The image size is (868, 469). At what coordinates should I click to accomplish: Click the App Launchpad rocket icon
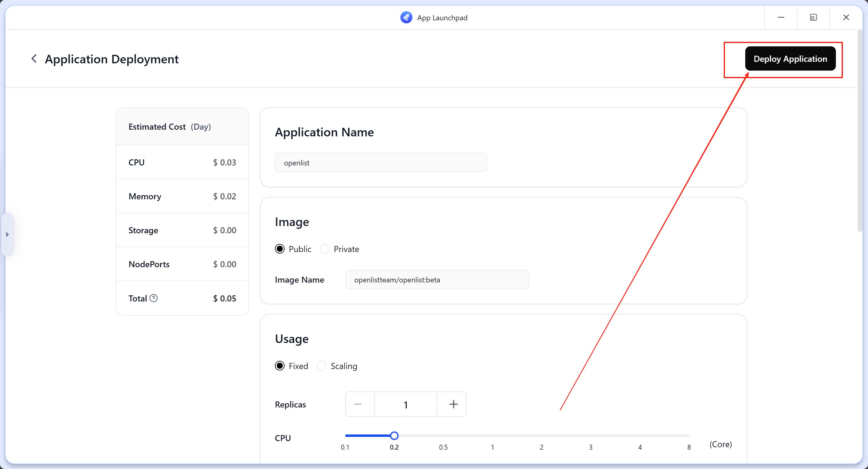point(406,17)
